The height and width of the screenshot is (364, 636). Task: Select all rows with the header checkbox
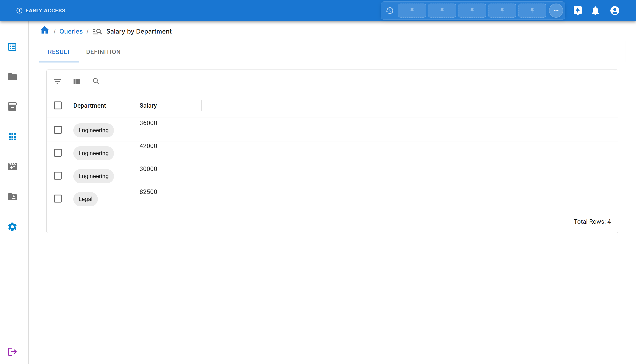(x=58, y=105)
